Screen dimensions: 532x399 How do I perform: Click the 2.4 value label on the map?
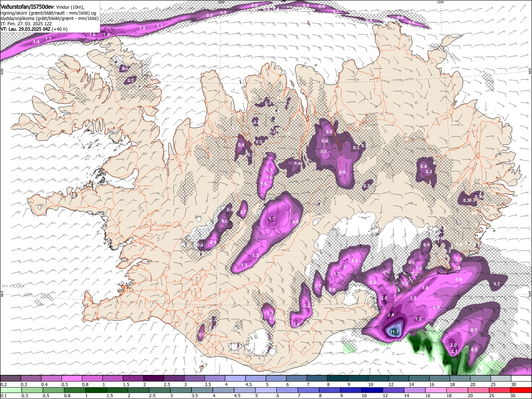[x=391, y=315]
